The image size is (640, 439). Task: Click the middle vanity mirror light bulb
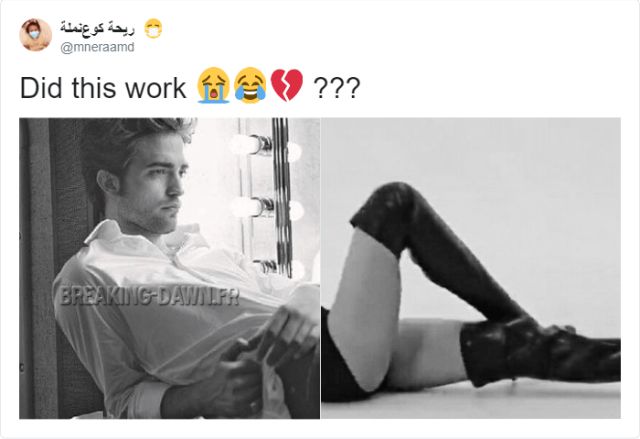tap(252, 206)
